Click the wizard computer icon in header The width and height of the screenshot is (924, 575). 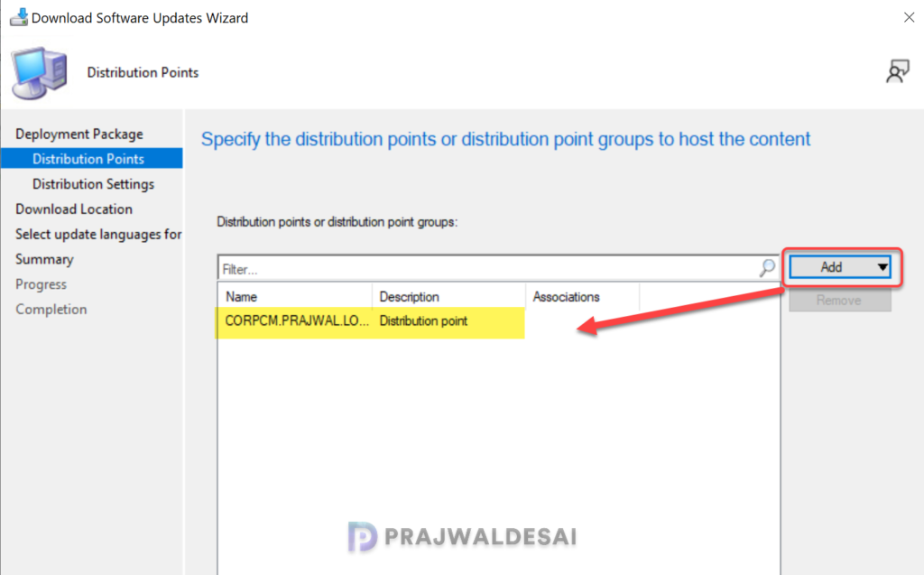(39, 73)
